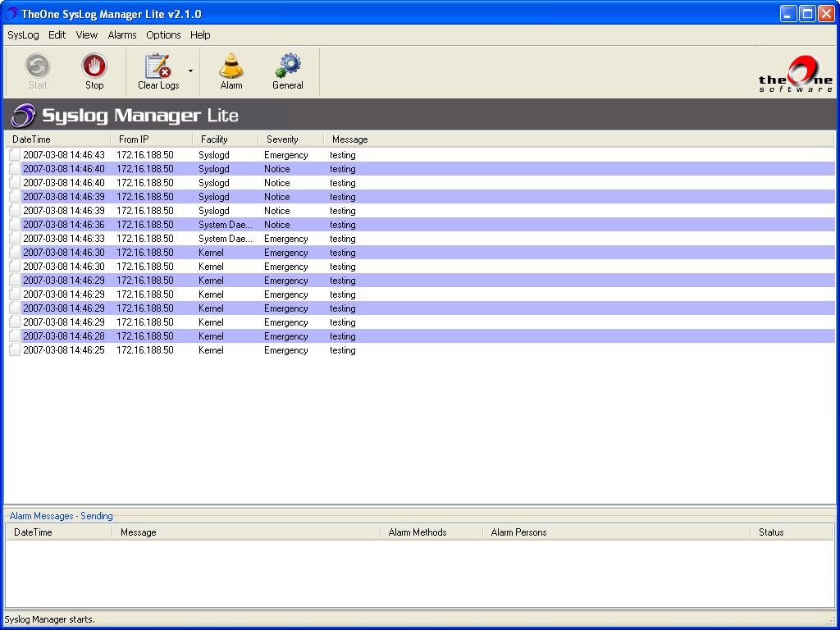The height and width of the screenshot is (630, 840).
Task: Open the Options menu
Action: tap(162, 34)
